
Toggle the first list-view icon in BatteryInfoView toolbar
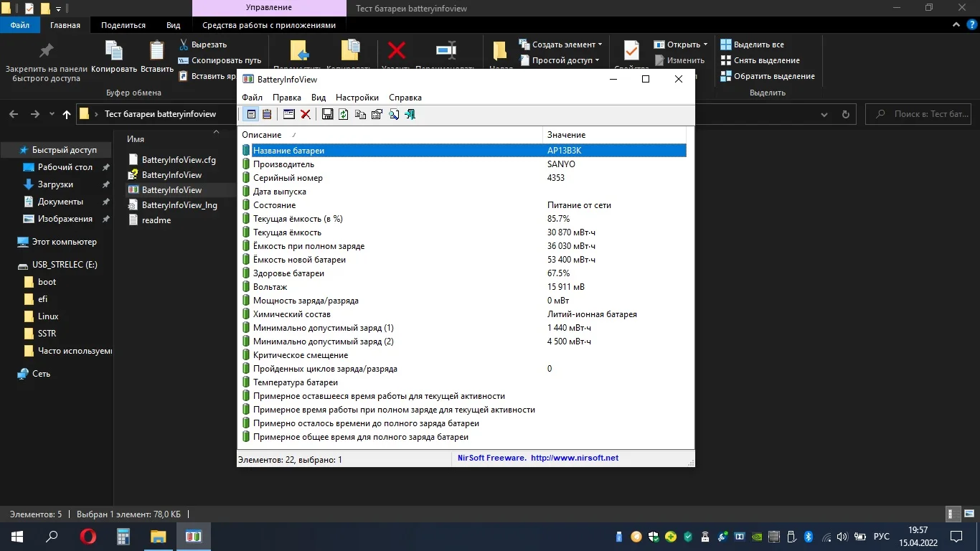[251, 114]
